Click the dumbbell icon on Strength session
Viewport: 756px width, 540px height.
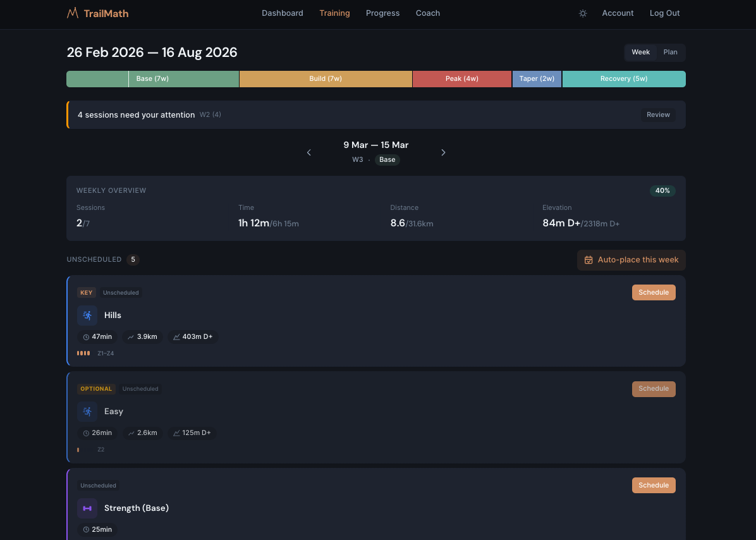click(x=87, y=508)
